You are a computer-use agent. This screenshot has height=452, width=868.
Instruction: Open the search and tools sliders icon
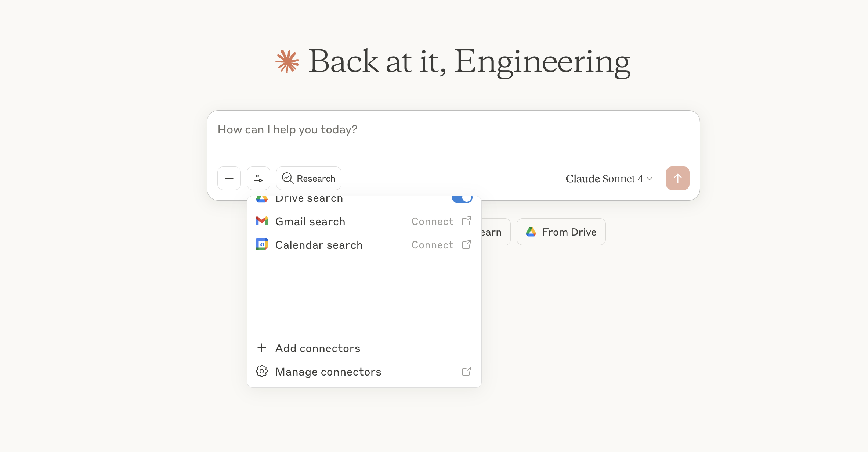tap(258, 178)
